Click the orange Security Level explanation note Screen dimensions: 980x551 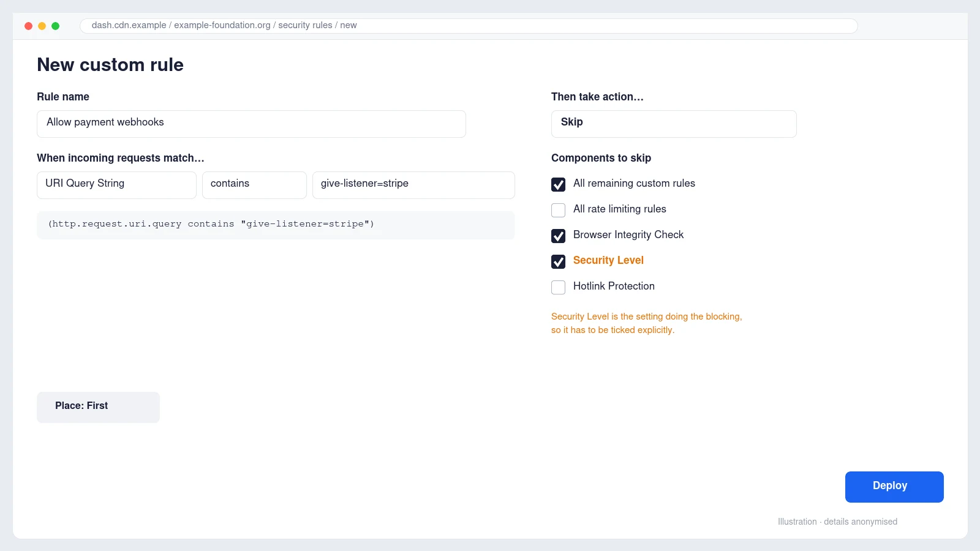pos(646,323)
